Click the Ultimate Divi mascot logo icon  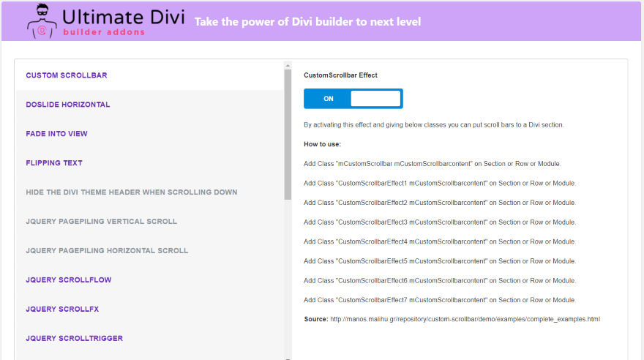pyautogui.click(x=42, y=21)
